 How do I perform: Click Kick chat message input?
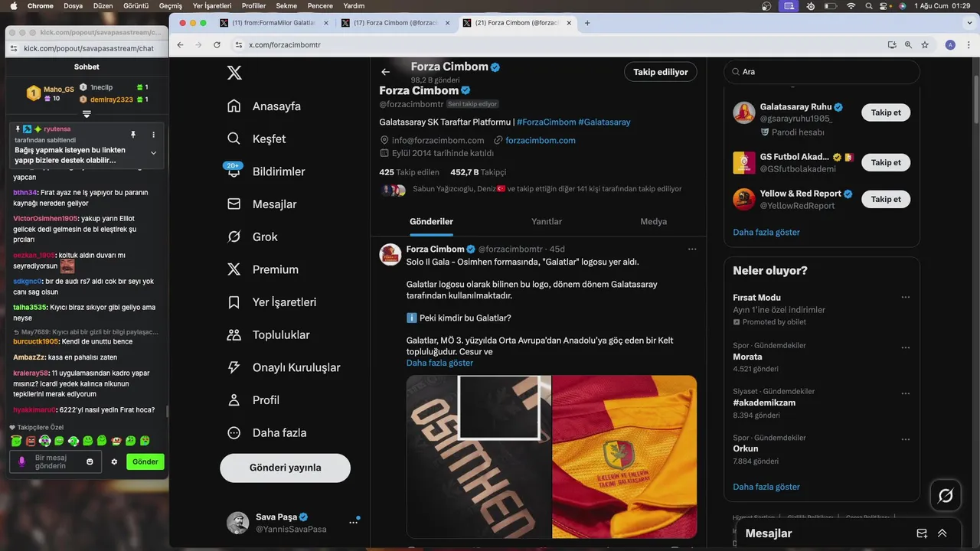pyautogui.click(x=56, y=461)
